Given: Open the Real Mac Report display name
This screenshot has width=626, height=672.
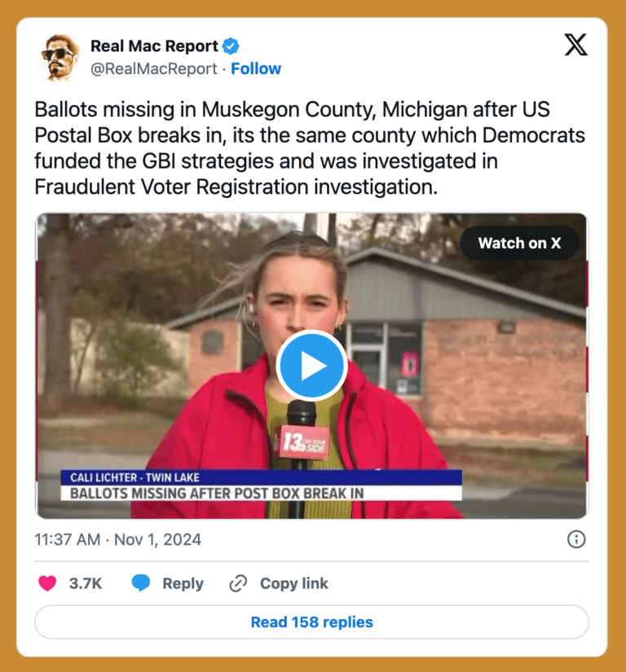Looking at the screenshot, I should [154, 46].
